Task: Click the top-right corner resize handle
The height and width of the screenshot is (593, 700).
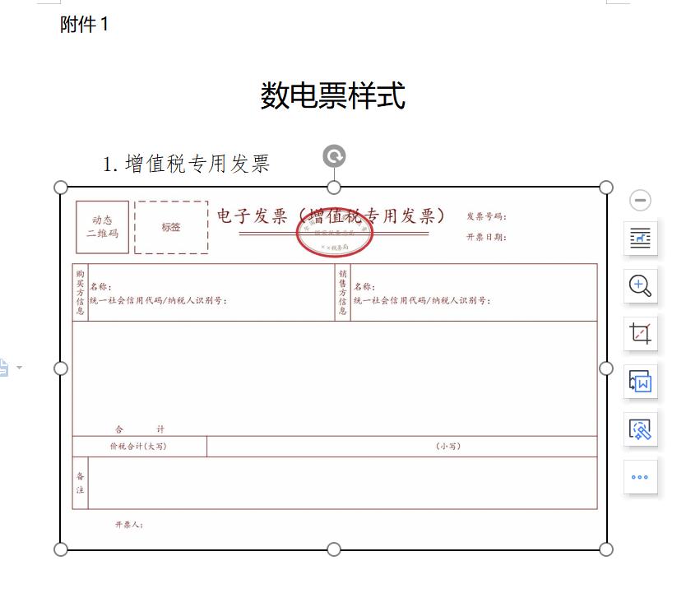Action: pyautogui.click(x=606, y=188)
